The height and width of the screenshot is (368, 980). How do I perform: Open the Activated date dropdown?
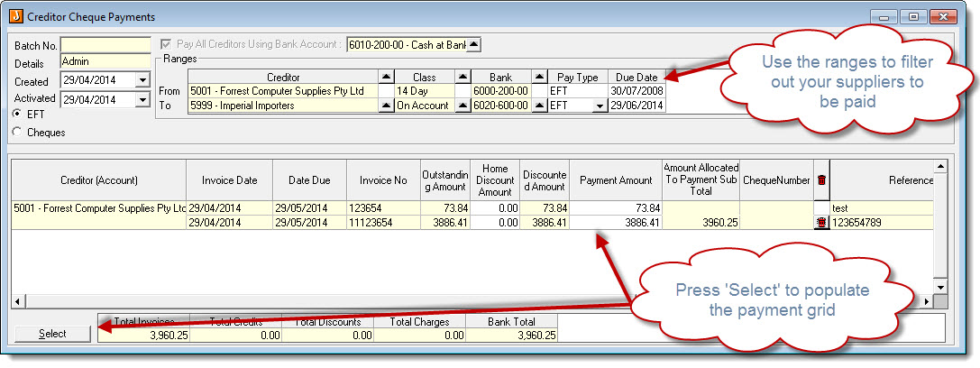click(143, 98)
